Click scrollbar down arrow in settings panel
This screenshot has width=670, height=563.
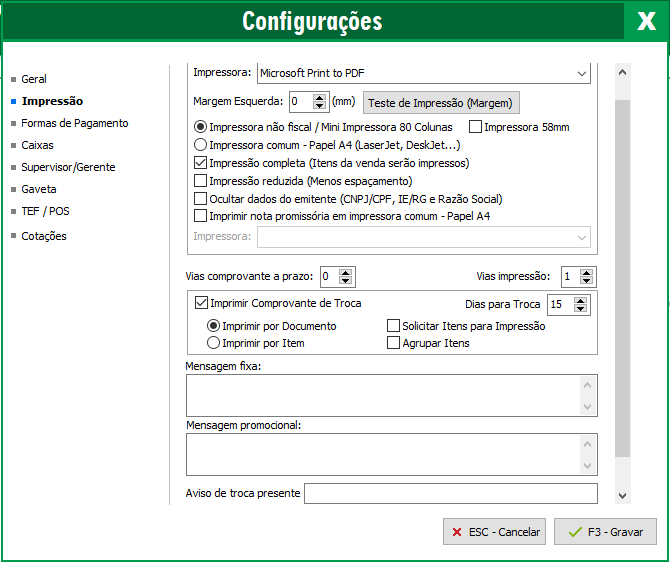click(623, 496)
